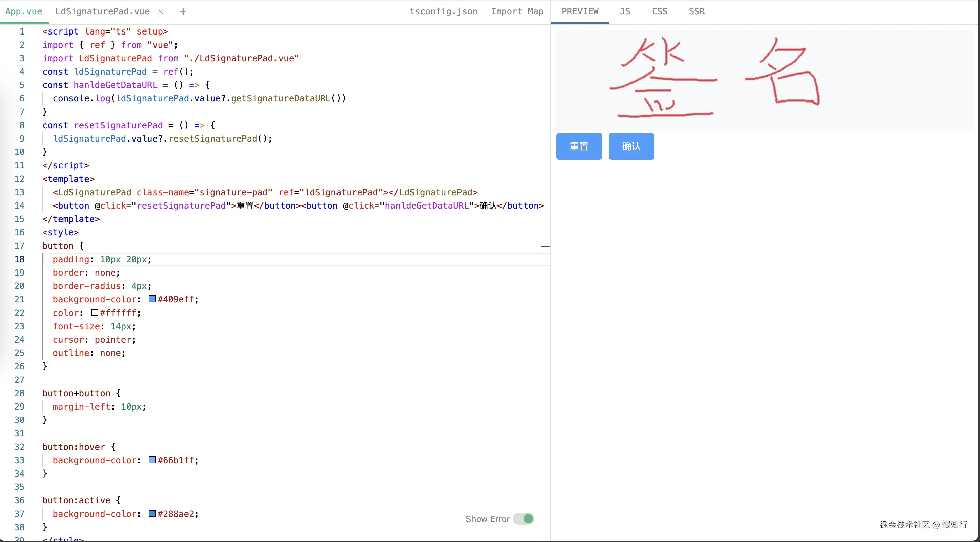Switch to the SSR output tab
This screenshot has width=980, height=542.
click(696, 12)
